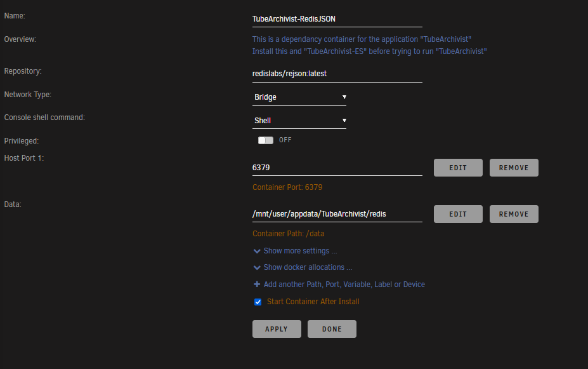Click the Privileged label
The height and width of the screenshot is (369, 588).
tap(22, 141)
